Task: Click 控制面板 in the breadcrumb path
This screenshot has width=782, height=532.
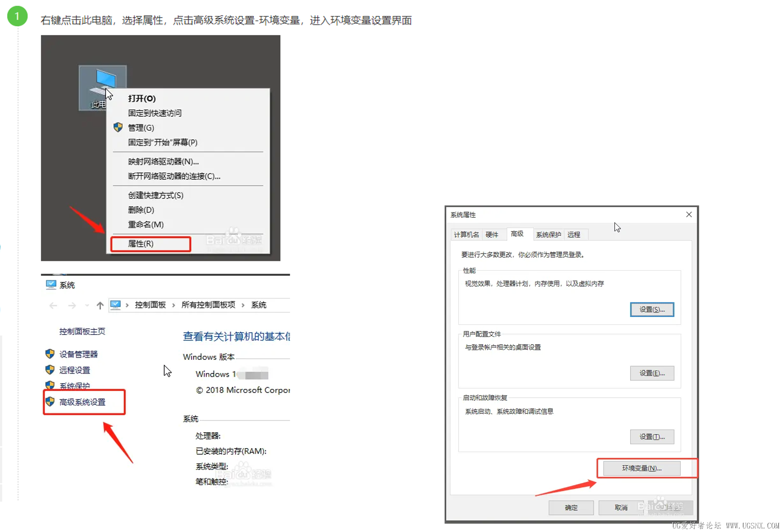Action: click(150, 305)
